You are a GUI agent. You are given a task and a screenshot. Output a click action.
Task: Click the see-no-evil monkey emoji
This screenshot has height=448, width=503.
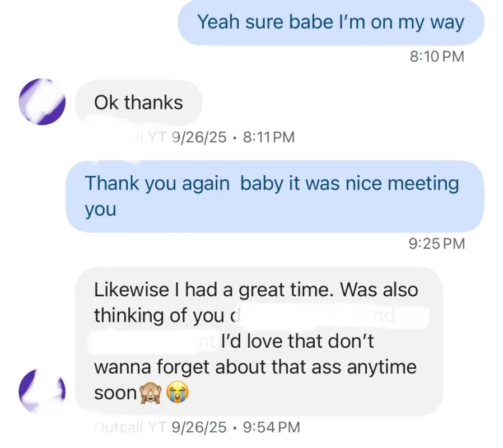150,394
